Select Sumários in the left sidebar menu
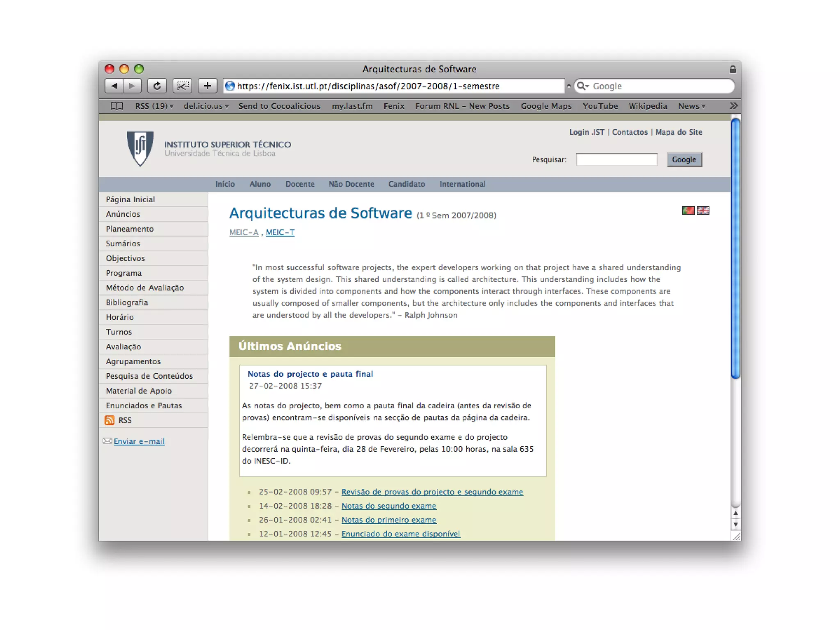The image size is (840, 630). (x=123, y=243)
